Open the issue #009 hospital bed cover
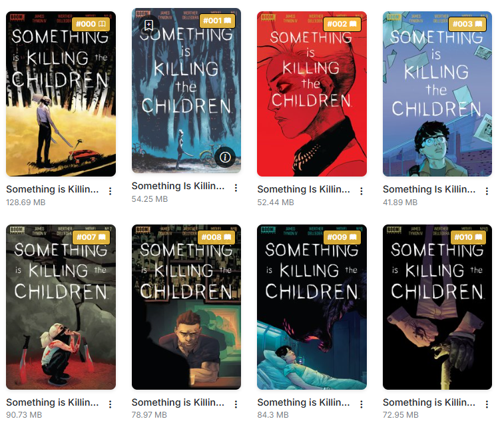The image size is (504, 429). click(312, 307)
